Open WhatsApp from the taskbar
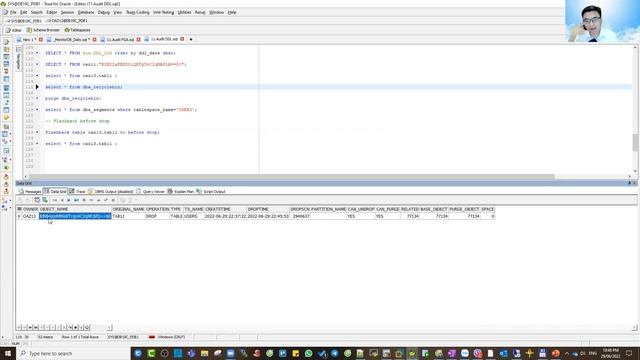Image resolution: width=640 pixels, height=360 pixels. pos(309,353)
